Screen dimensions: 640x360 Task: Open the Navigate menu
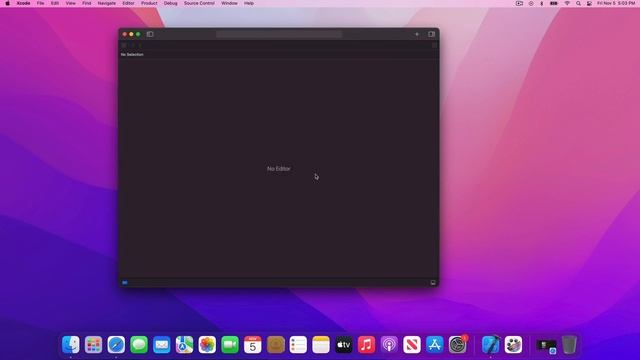pos(107,3)
